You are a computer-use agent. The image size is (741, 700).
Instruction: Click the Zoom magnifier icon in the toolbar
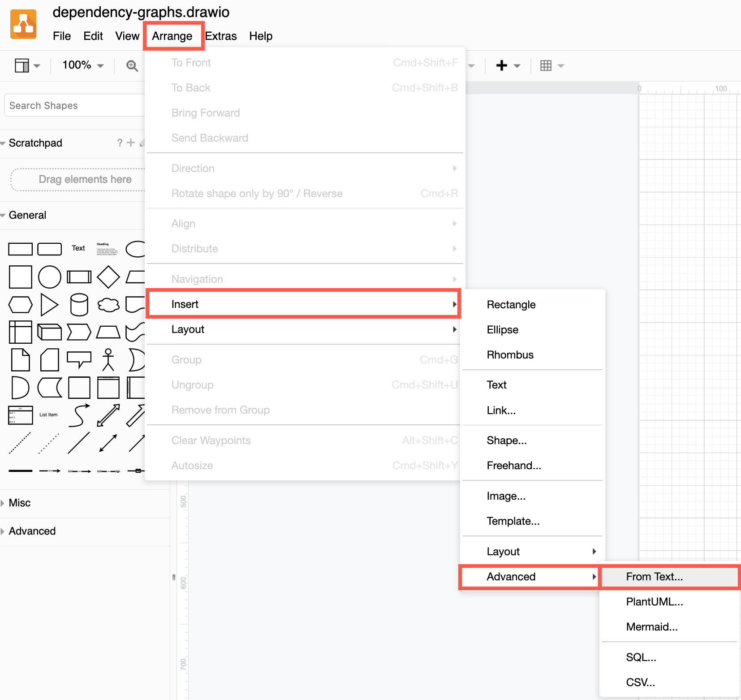tap(132, 65)
